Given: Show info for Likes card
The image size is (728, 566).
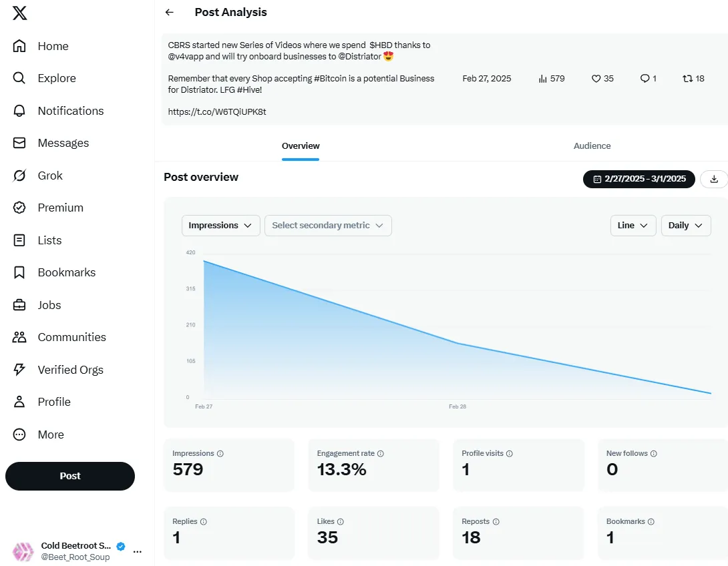Looking at the screenshot, I should (x=341, y=522).
